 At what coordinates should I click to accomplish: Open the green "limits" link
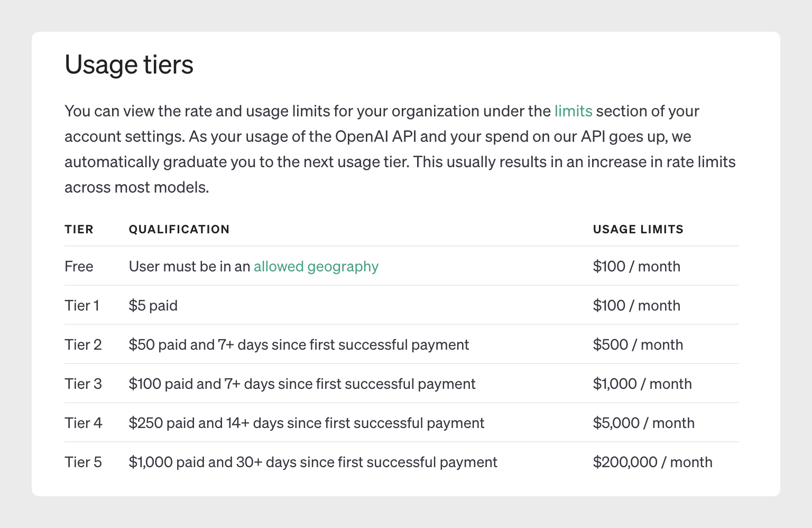point(573,111)
